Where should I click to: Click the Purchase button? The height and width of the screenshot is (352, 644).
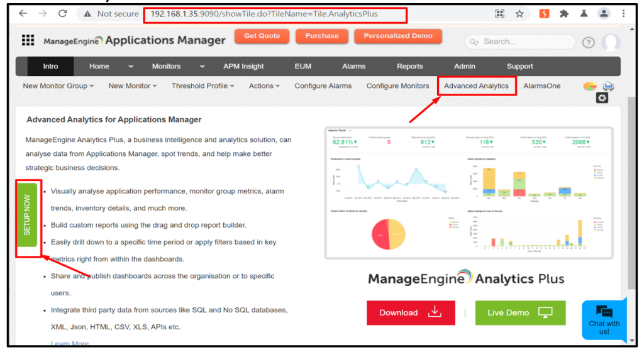click(322, 36)
